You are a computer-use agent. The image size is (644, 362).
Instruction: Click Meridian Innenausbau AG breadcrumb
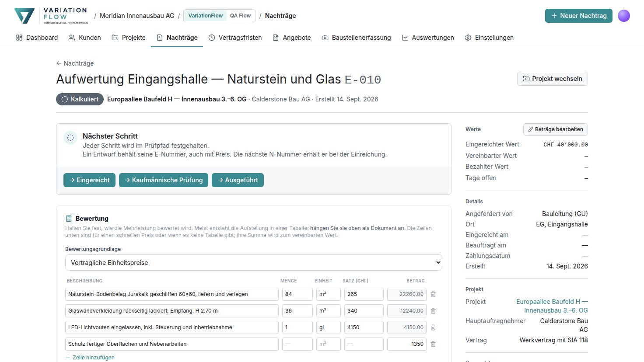(x=137, y=16)
